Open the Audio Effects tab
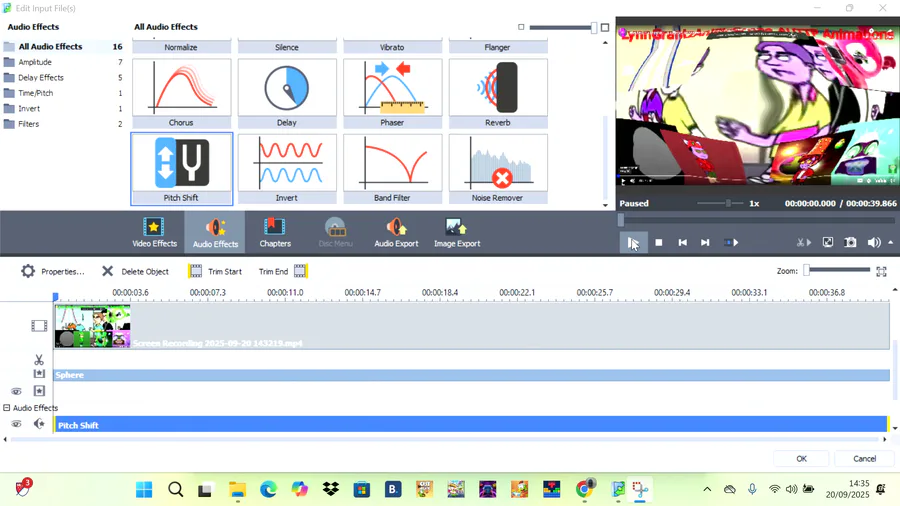 pyautogui.click(x=215, y=232)
